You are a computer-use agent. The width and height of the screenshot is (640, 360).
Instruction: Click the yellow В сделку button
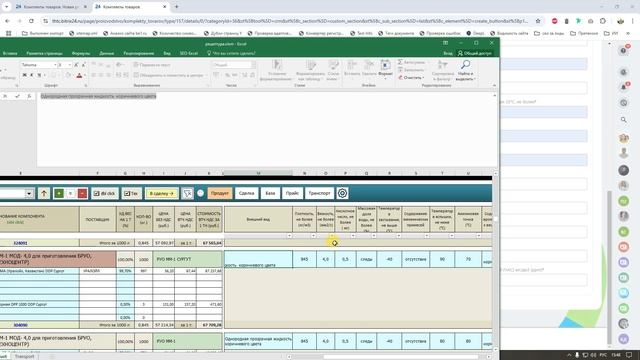coord(162,193)
